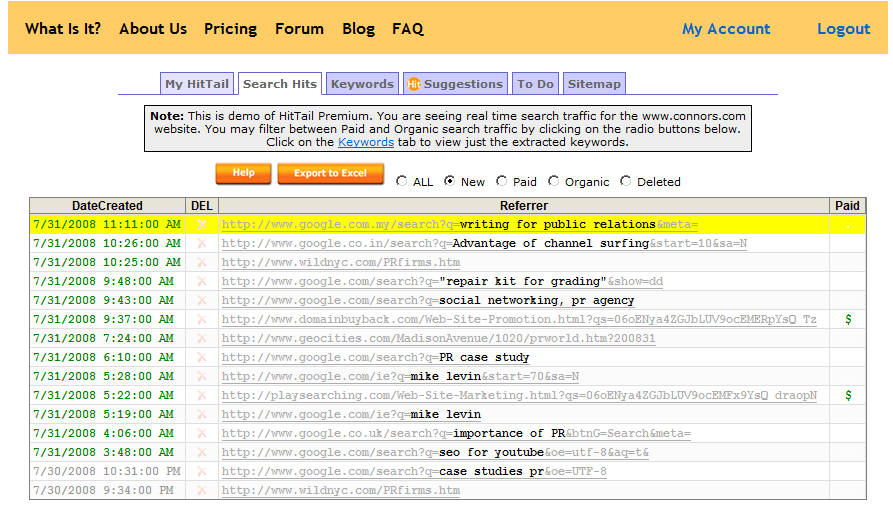Open wildnyc PRfirms link at 10:25:00 AM
The width and height of the screenshot is (893, 508).
tap(341, 263)
